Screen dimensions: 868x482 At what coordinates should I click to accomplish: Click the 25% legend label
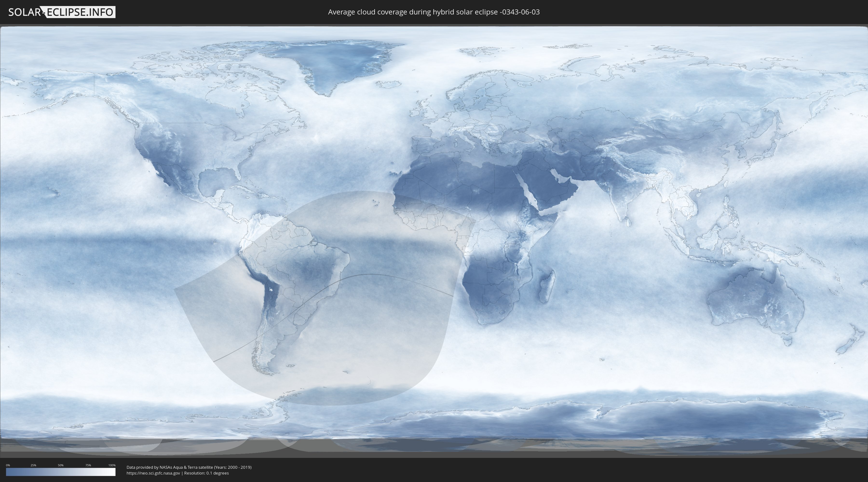[x=33, y=465]
